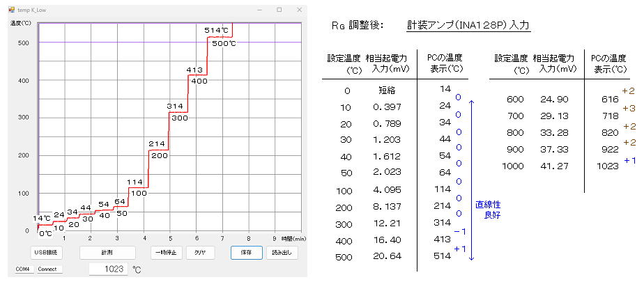Clear the graph with クリヤ button
Screen dimensions: 644x282
[x=200, y=253]
